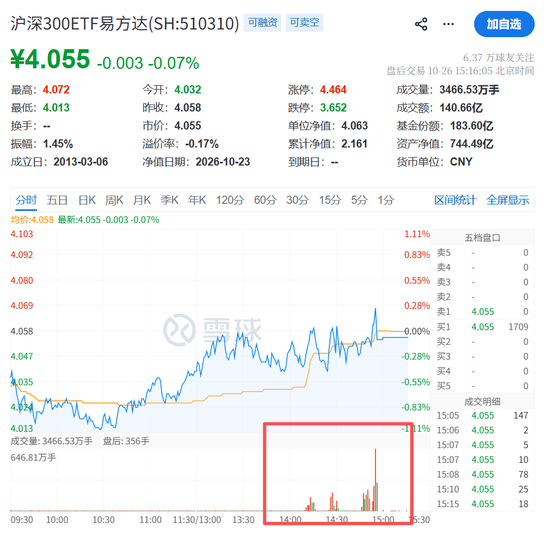The height and width of the screenshot is (541, 550).
Task: Click the 最高 value 4.072
Action: coord(56,90)
